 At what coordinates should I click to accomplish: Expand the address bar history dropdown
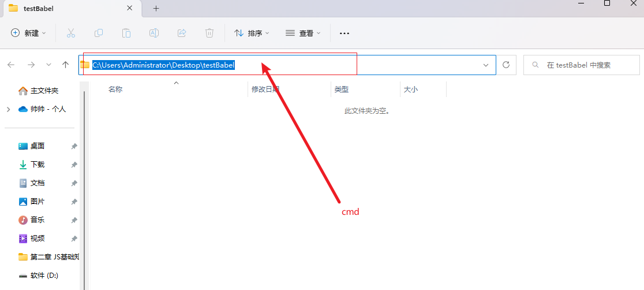click(x=486, y=65)
